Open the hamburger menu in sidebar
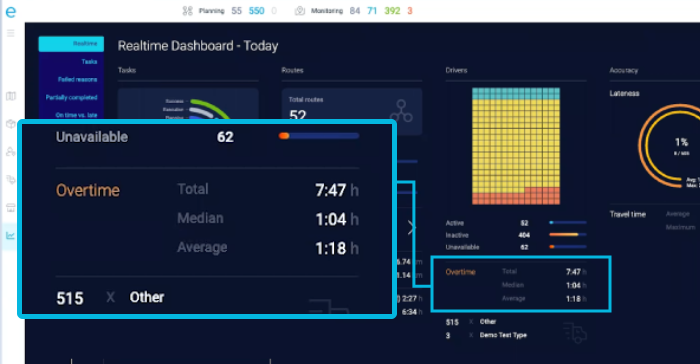Image resolution: width=700 pixels, height=364 pixels. [x=11, y=33]
